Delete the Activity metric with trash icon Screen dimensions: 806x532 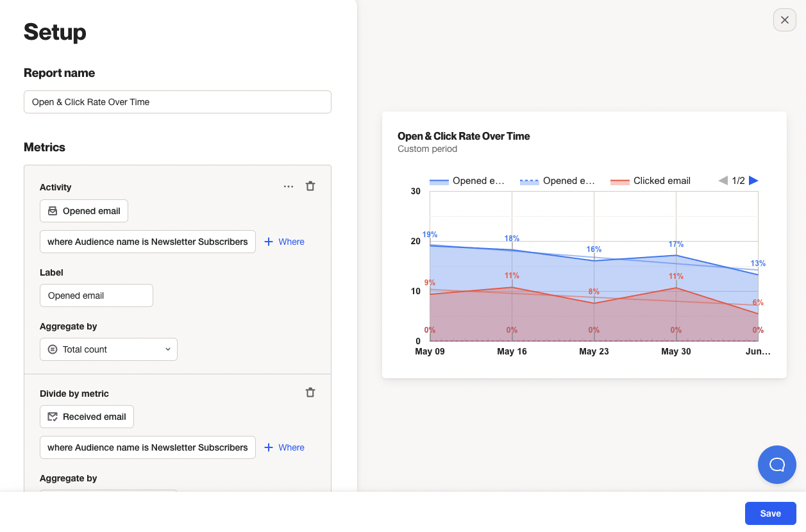[310, 187]
